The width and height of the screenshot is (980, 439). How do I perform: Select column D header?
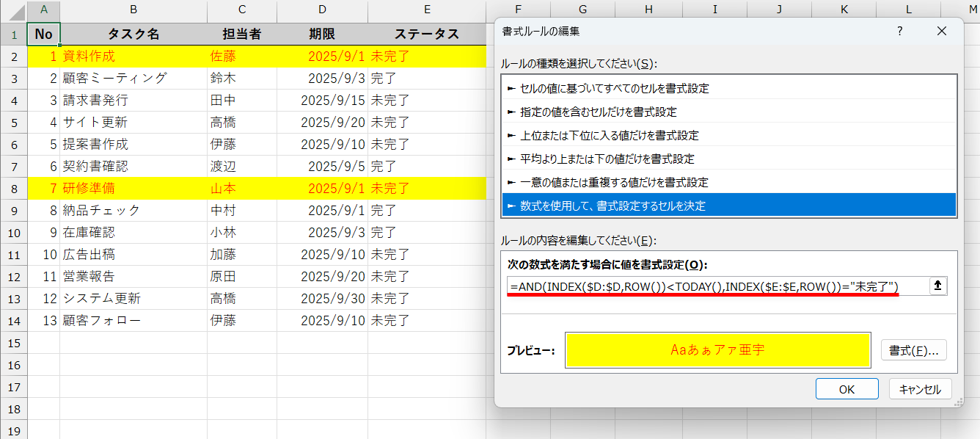pos(322,11)
